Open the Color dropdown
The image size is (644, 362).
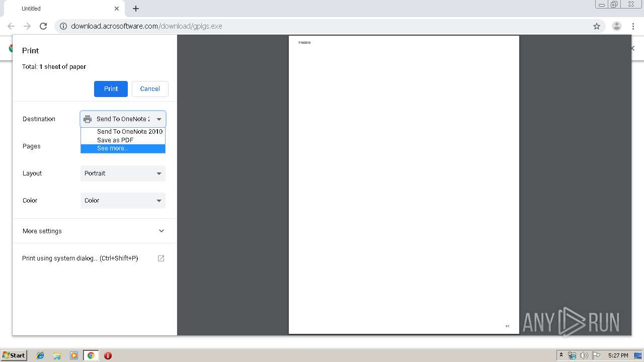123,201
